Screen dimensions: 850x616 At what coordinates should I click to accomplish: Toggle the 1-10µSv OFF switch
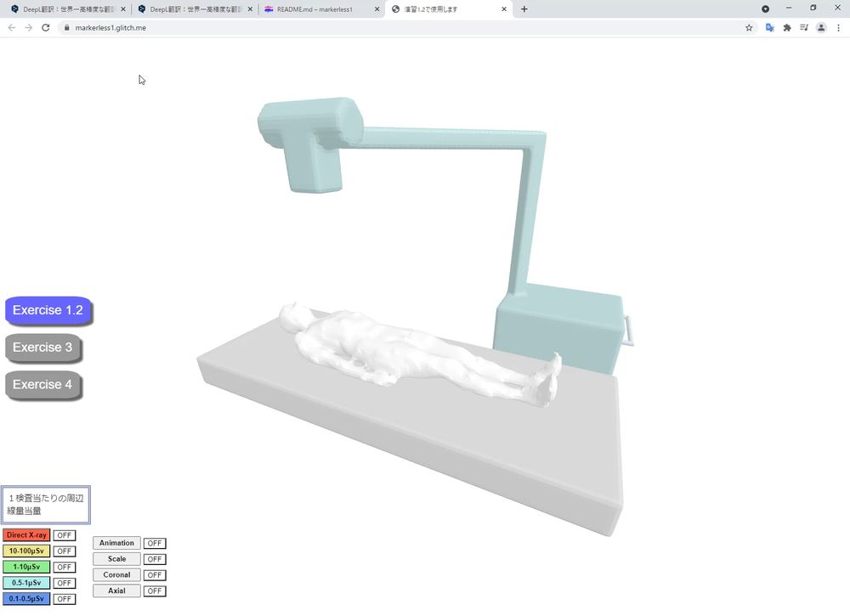tap(64, 567)
